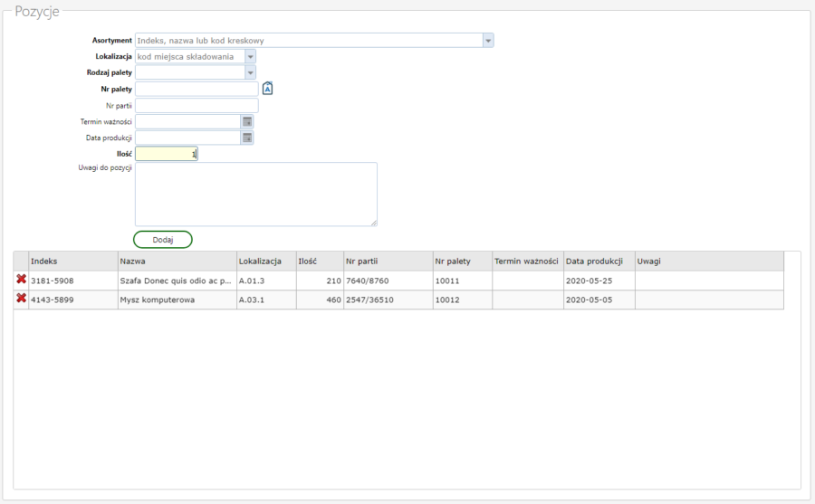Delete the row with index 3181-5908

click(22, 280)
